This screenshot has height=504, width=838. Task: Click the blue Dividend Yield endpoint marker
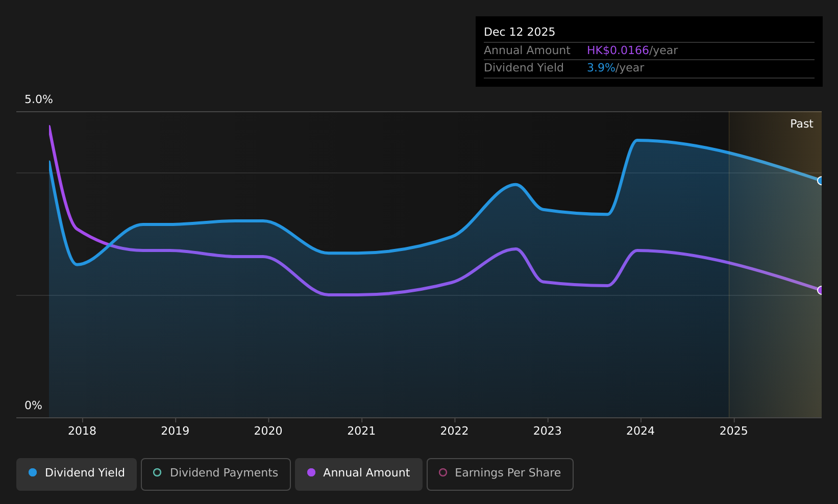[x=821, y=181]
